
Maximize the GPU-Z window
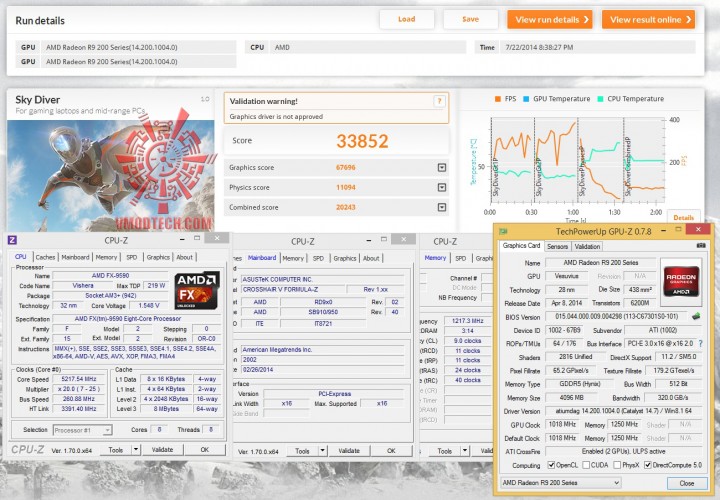[678, 229]
